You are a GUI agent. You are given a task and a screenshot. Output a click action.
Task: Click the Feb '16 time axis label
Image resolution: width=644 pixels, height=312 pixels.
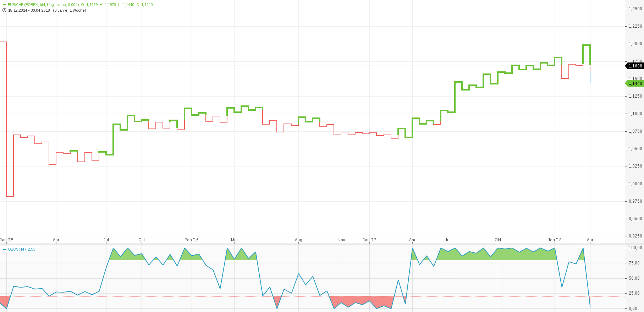[x=192, y=240]
